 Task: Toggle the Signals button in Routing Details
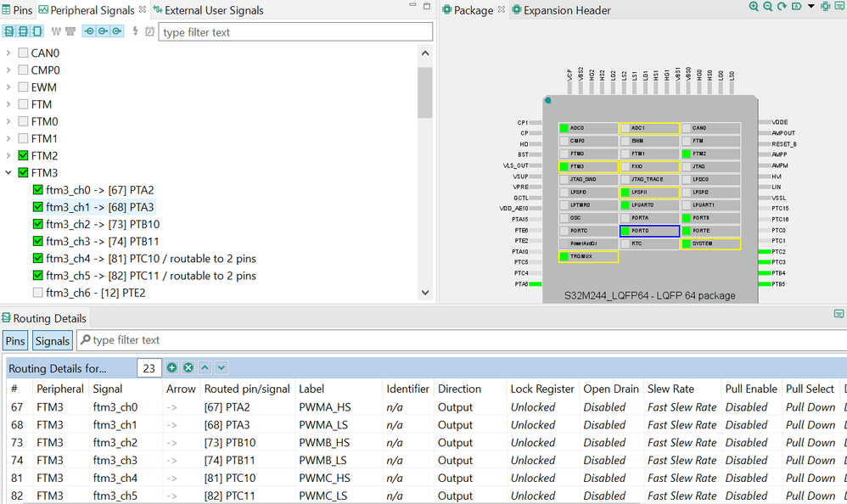coord(53,341)
